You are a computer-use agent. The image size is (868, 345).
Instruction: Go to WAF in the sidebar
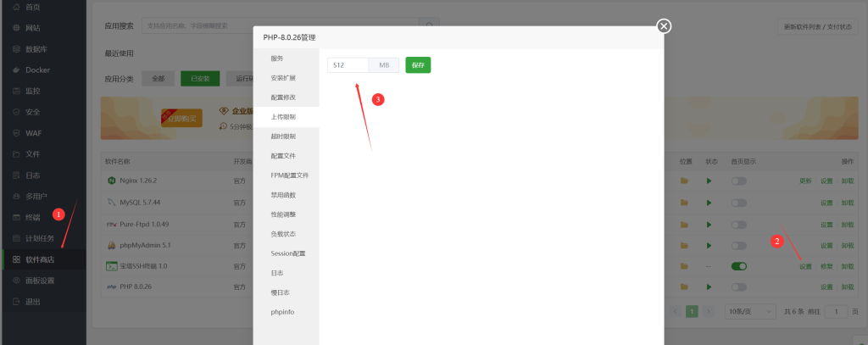(x=33, y=133)
